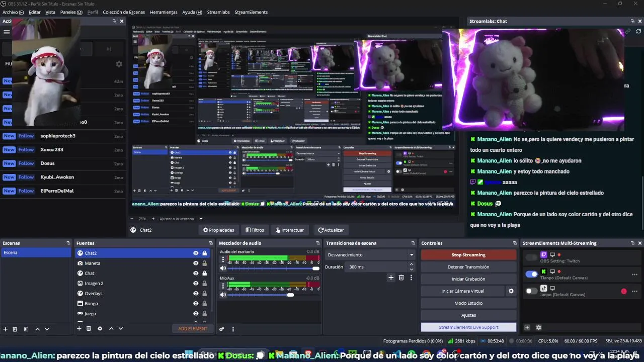Enter Modo Estudio

(468, 303)
